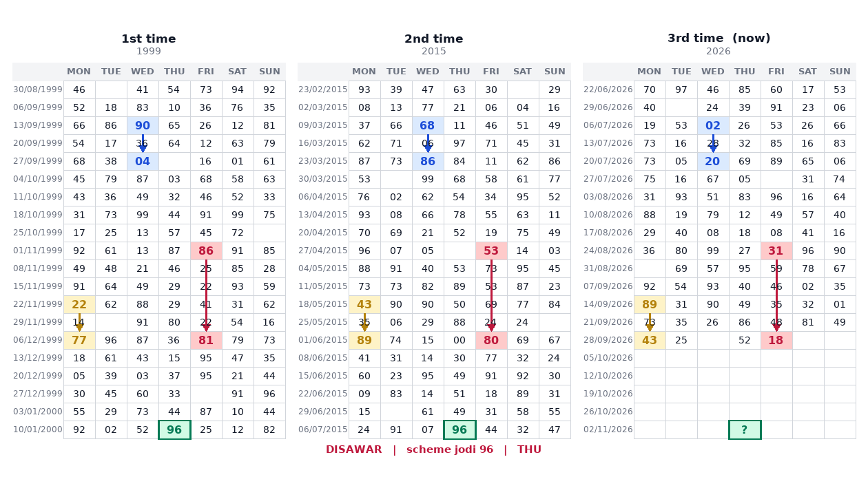Click the 02/11/2026 date row label
The width and height of the screenshot is (868, 488).
point(608,429)
